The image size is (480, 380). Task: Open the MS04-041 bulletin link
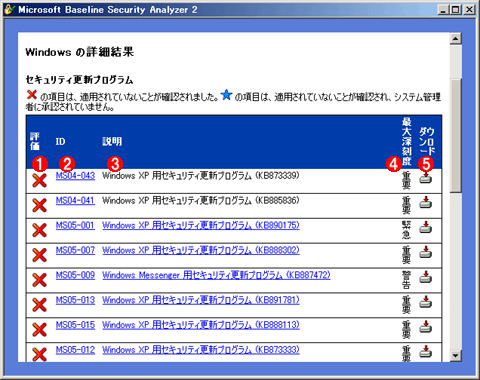coord(75,201)
